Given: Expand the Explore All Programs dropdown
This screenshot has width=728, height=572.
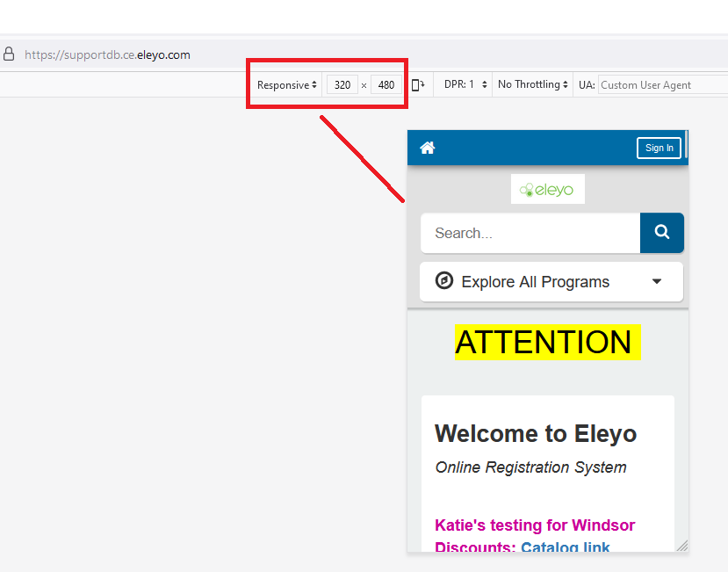Looking at the screenshot, I should pyautogui.click(x=551, y=281).
